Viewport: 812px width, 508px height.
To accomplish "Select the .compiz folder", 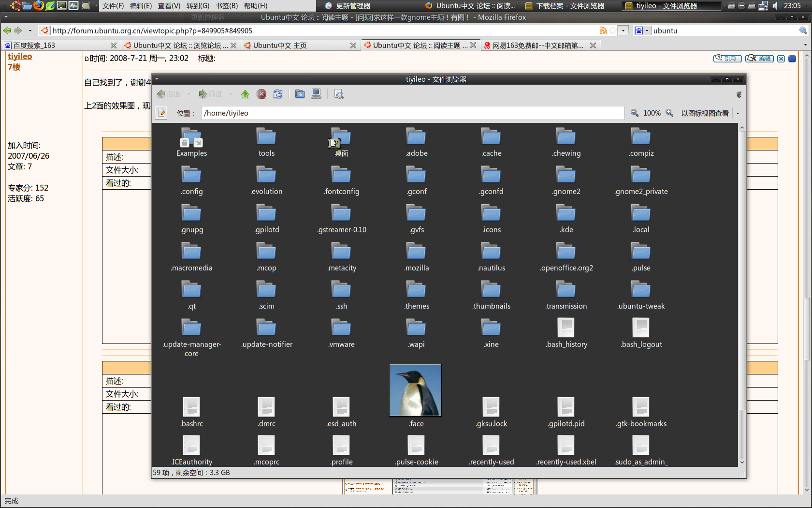I will [x=641, y=142].
